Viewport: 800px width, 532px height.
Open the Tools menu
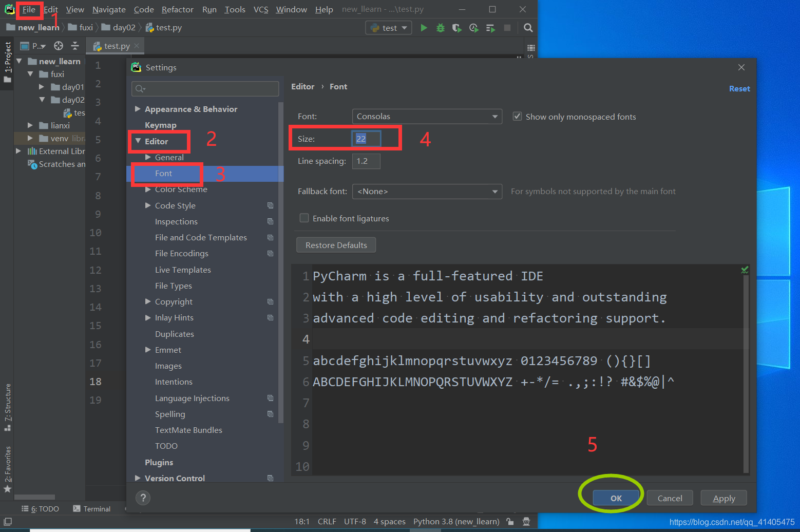coord(235,9)
